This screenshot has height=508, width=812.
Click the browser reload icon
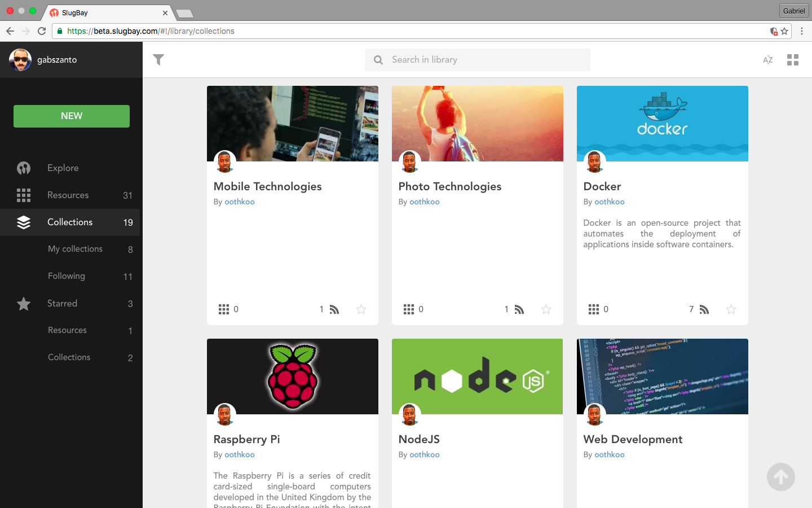point(42,31)
